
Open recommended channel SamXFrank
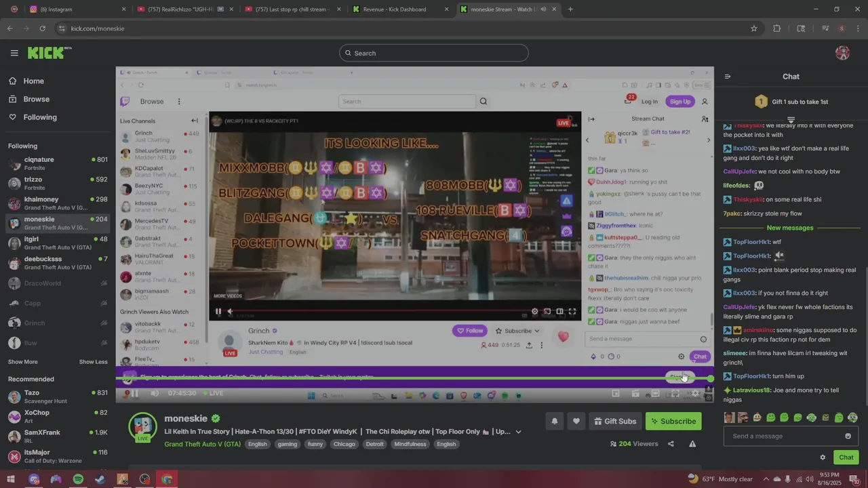click(58, 436)
